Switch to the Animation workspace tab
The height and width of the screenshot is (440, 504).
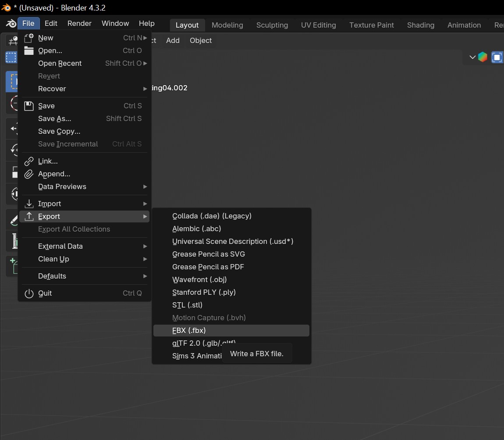(x=464, y=25)
